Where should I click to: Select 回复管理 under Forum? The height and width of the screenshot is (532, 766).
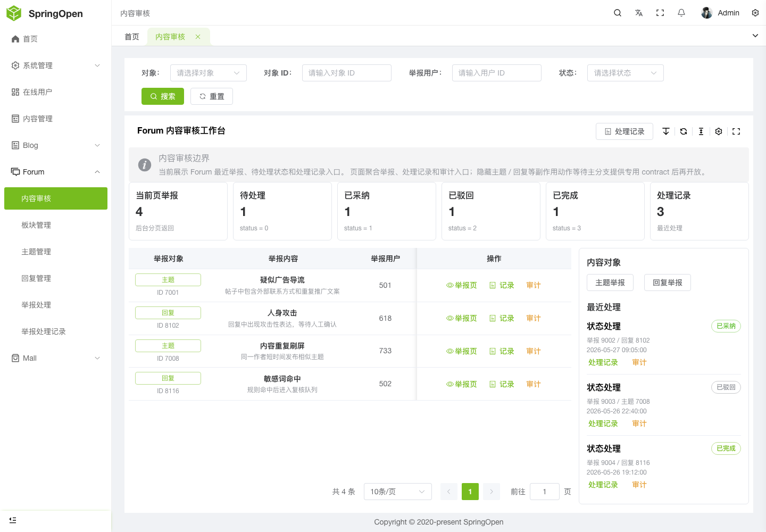[56, 278]
